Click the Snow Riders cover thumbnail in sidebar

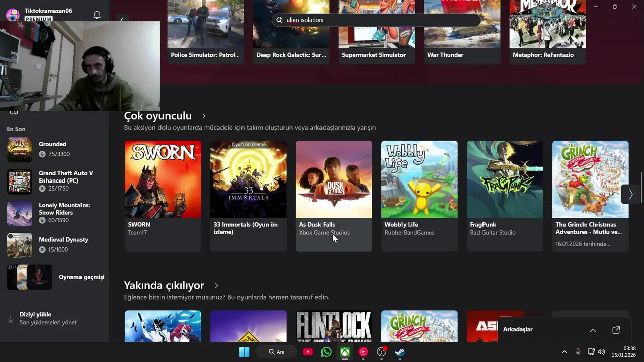20,214
